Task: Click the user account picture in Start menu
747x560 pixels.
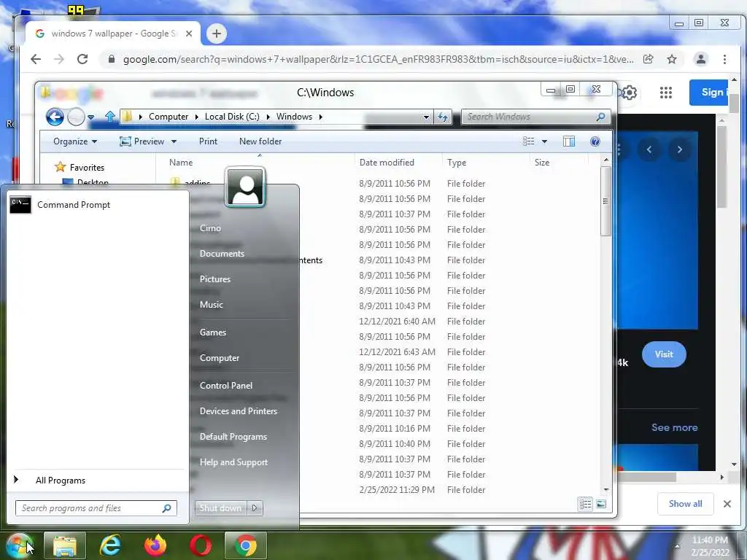Action: [245, 187]
